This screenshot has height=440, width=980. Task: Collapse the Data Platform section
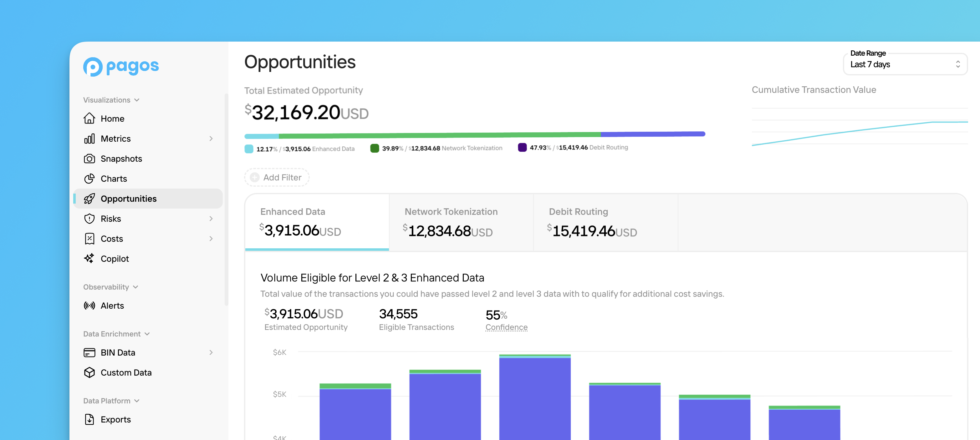[x=111, y=401]
